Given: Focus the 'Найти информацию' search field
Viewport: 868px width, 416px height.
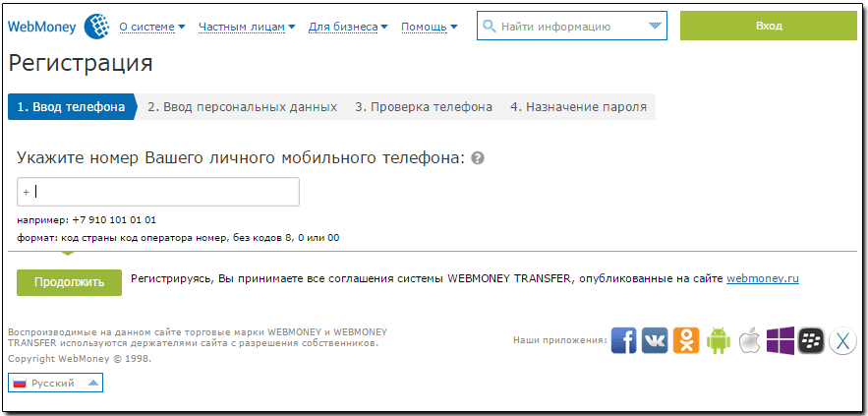Looking at the screenshot, I should (570, 26).
